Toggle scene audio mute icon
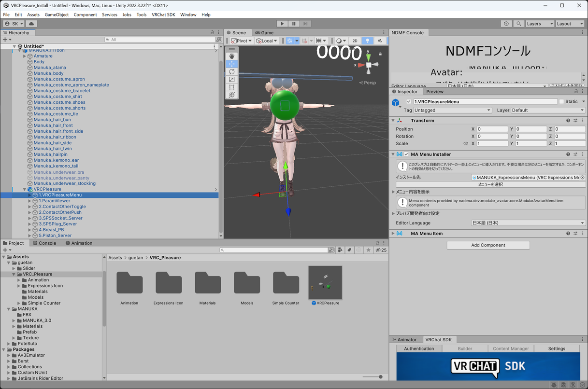This screenshot has width=588, height=389. point(380,41)
